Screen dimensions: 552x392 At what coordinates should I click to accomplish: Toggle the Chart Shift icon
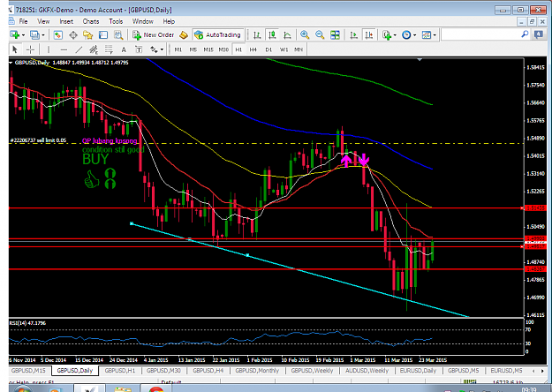point(369,34)
